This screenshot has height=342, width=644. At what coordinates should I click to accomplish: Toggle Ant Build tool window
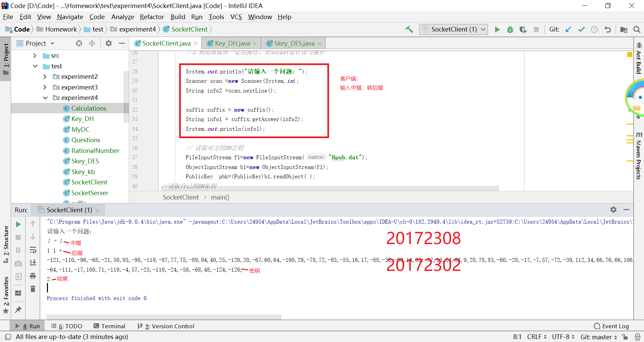coord(639,58)
